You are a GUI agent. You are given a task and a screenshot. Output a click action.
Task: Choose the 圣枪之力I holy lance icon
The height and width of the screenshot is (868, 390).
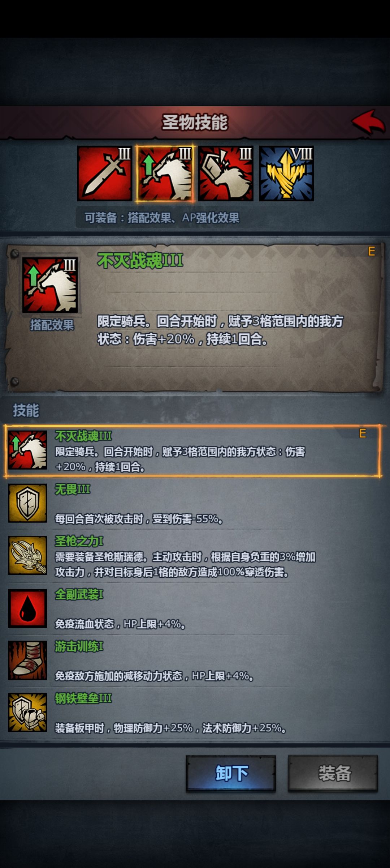27,555
